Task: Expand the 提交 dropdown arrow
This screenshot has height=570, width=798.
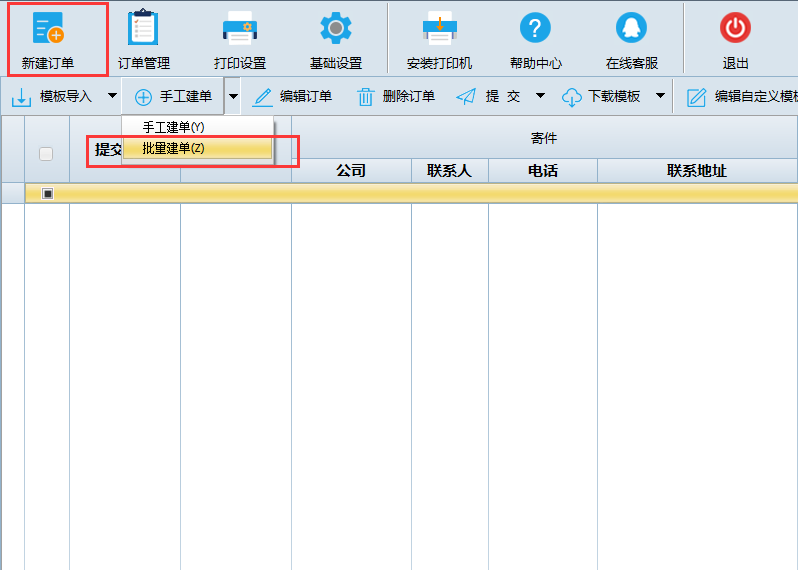Action: point(540,96)
